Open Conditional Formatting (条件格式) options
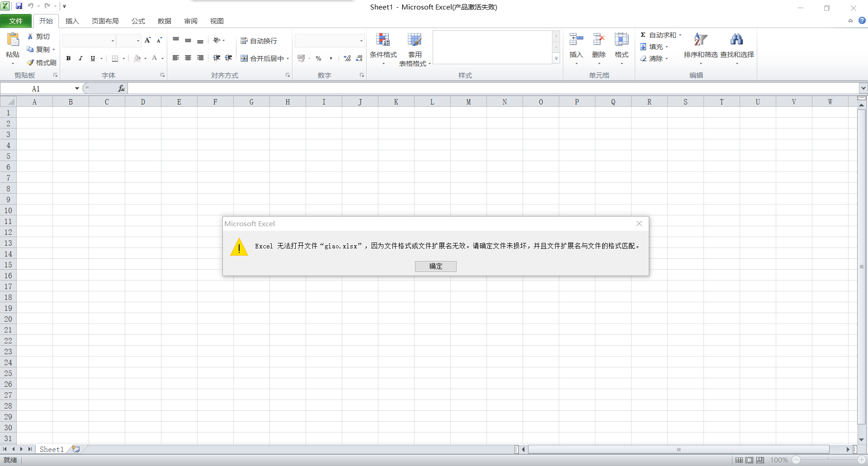Image resolution: width=868 pixels, height=466 pixels. point(383,48)
